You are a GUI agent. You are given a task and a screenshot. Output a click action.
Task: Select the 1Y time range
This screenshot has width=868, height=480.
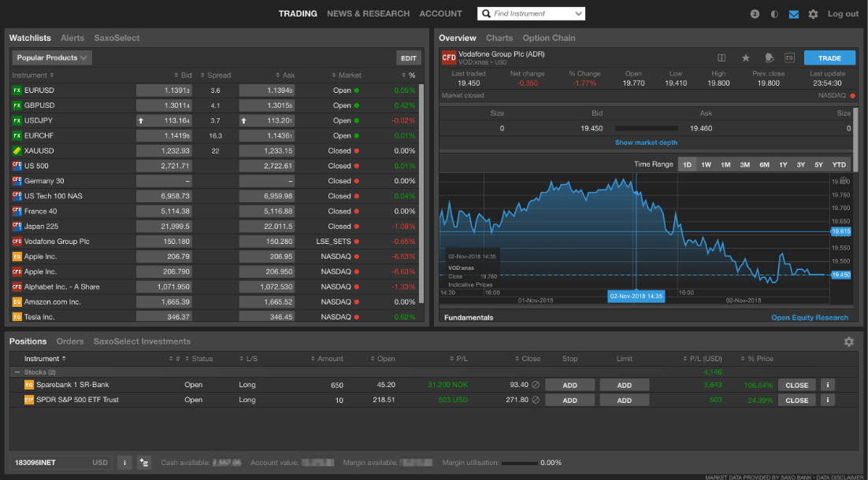(781, 164)
